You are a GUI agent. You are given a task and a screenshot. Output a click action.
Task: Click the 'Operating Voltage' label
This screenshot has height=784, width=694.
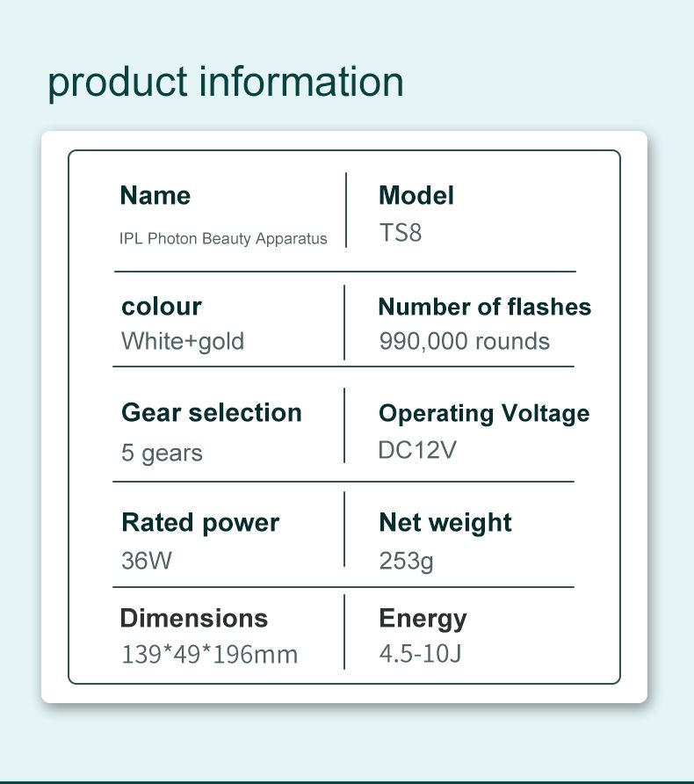pyautogui.click(x=484, y=413)
